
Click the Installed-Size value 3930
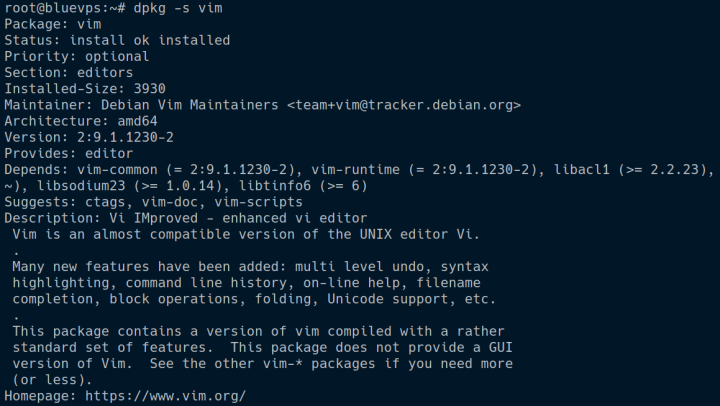click(150, 89)
